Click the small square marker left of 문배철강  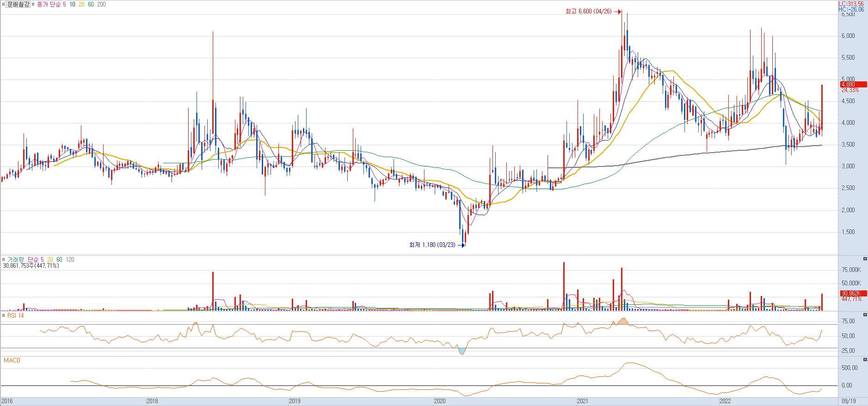click(x=3, y=4)
